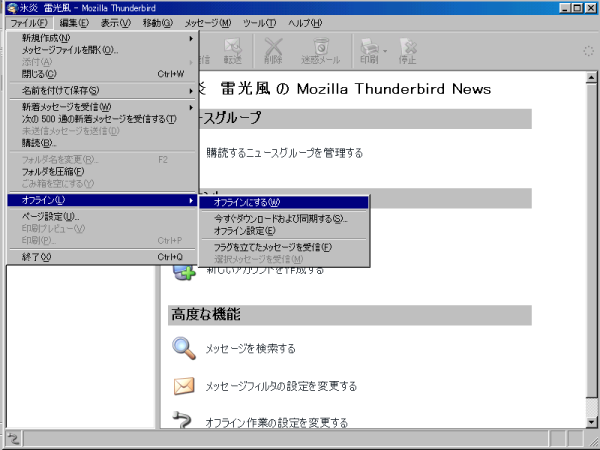Click link メッセージを検索する
This screenshot has width=600, height=450.
tap(251, 349)
